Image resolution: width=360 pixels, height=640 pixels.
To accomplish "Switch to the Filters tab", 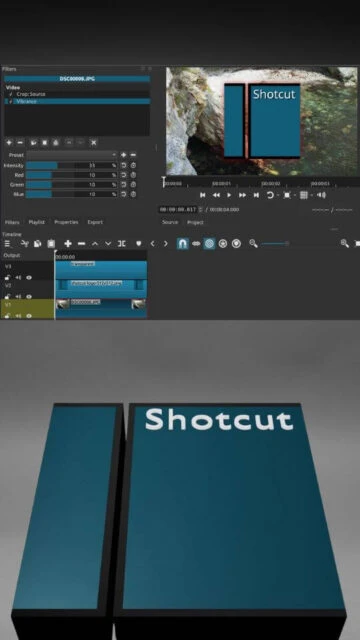I will click(x=12, y=222).
